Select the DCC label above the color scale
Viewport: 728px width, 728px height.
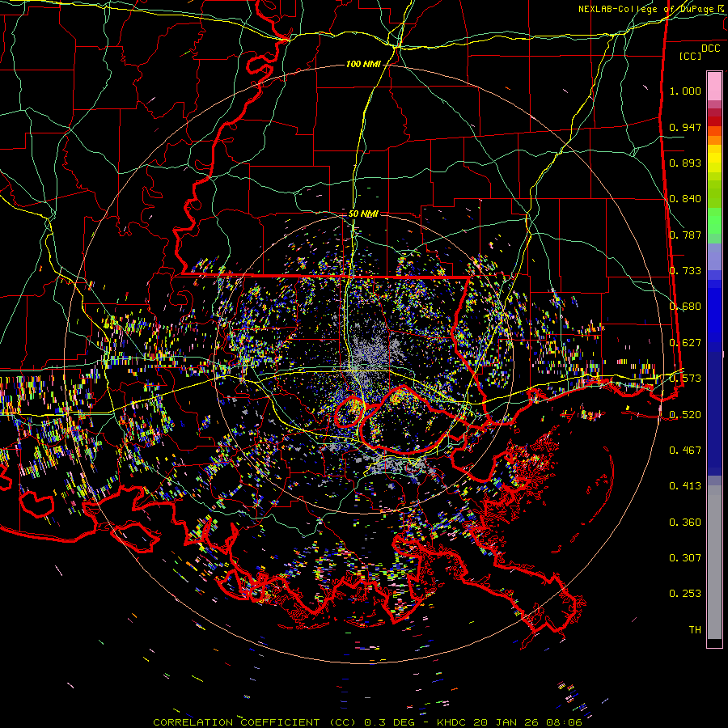(x=710, y=49)
